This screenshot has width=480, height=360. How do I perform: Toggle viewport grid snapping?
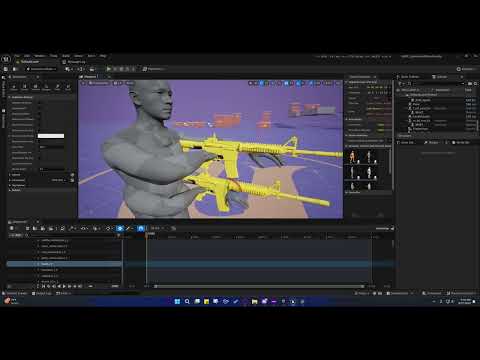[287, 83]
